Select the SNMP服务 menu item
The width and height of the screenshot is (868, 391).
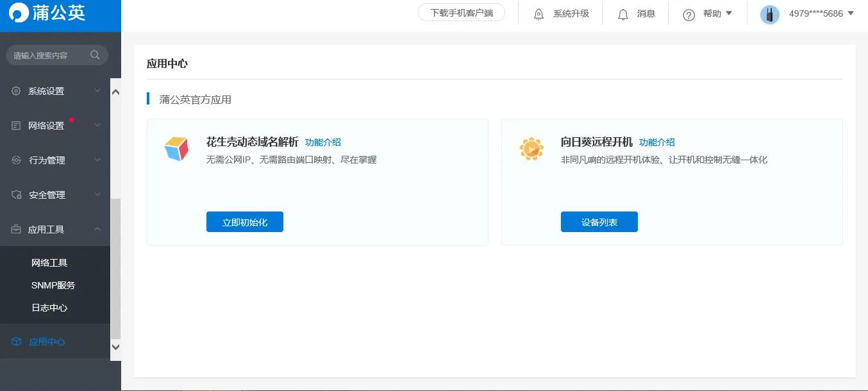53,285
